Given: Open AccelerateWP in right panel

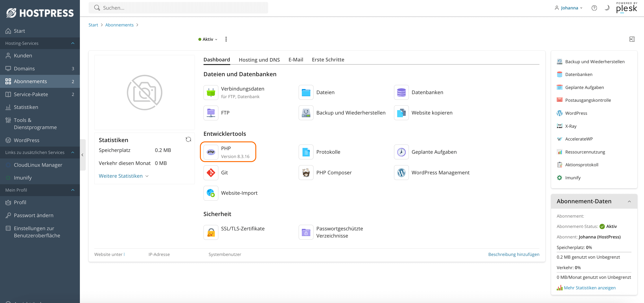Looking at the screenshot, I should [575, 139].
